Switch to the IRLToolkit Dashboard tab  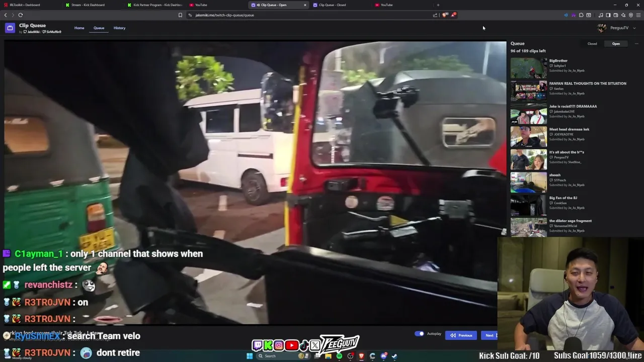coord(30,5)
